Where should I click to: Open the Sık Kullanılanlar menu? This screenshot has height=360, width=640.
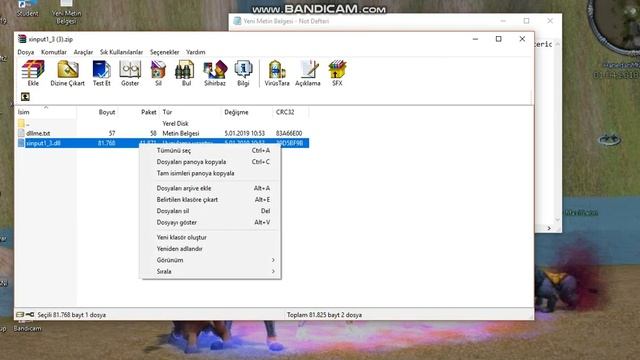122,52
